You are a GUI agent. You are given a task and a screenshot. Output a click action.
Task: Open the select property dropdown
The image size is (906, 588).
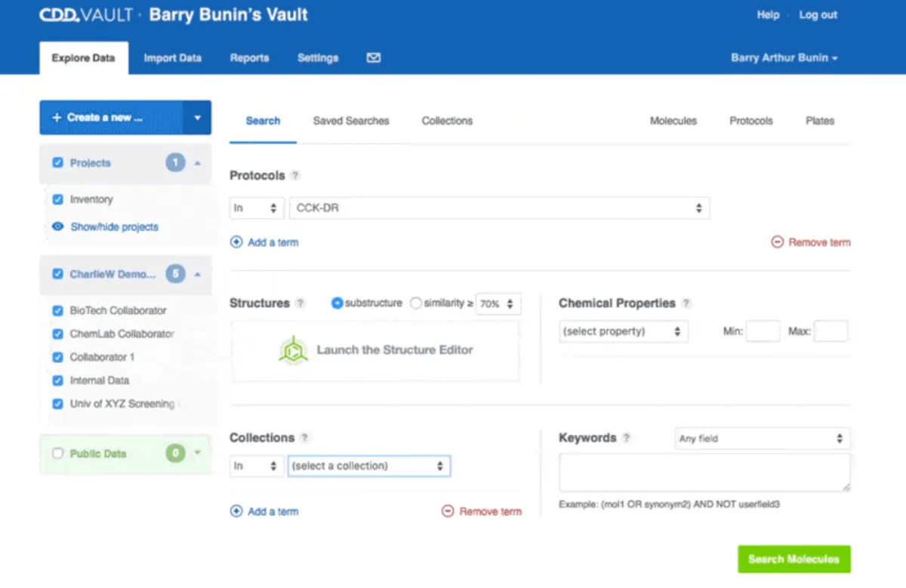coord(623,331)
